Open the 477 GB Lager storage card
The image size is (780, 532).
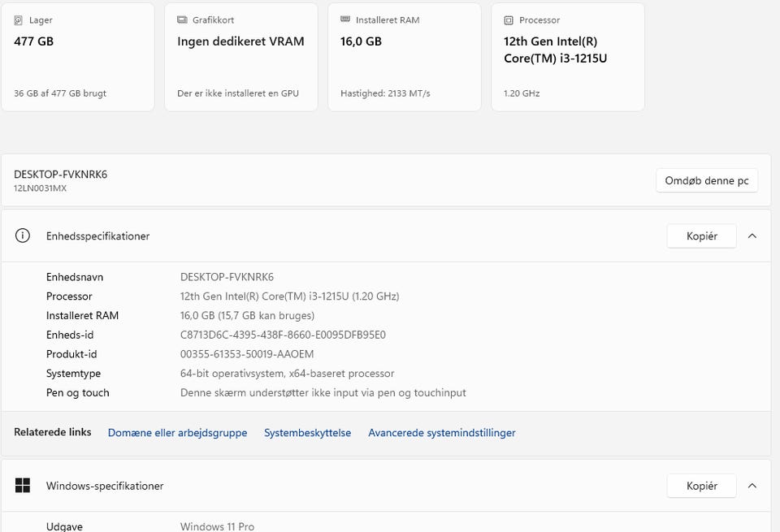coord(78,57)
